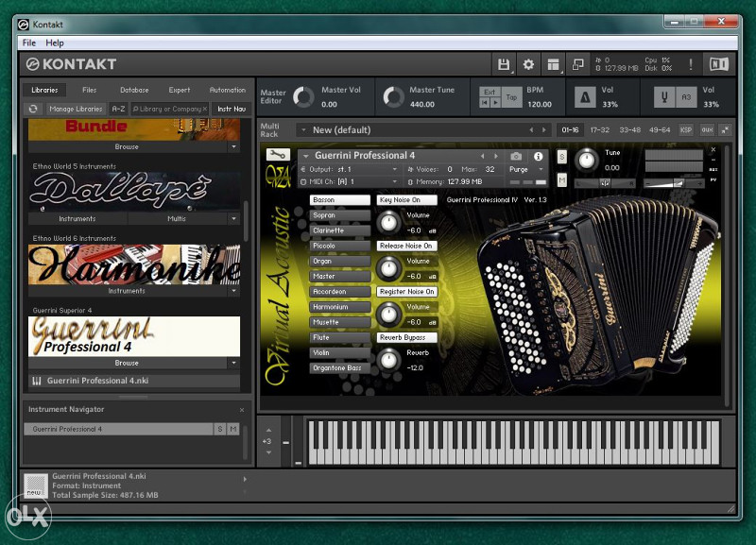This screenshot has width=756, height=545.
Task: Toggle Register Noise On
Action: tap(407, 292)
